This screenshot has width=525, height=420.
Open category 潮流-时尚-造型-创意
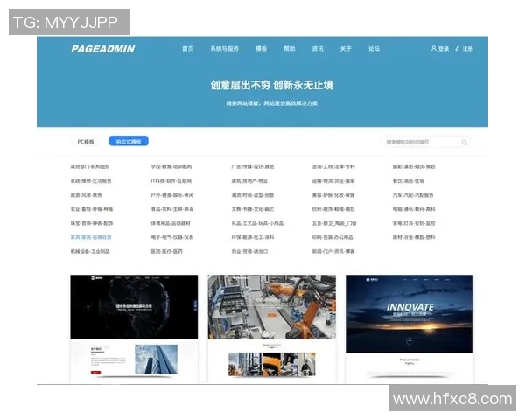253,195
